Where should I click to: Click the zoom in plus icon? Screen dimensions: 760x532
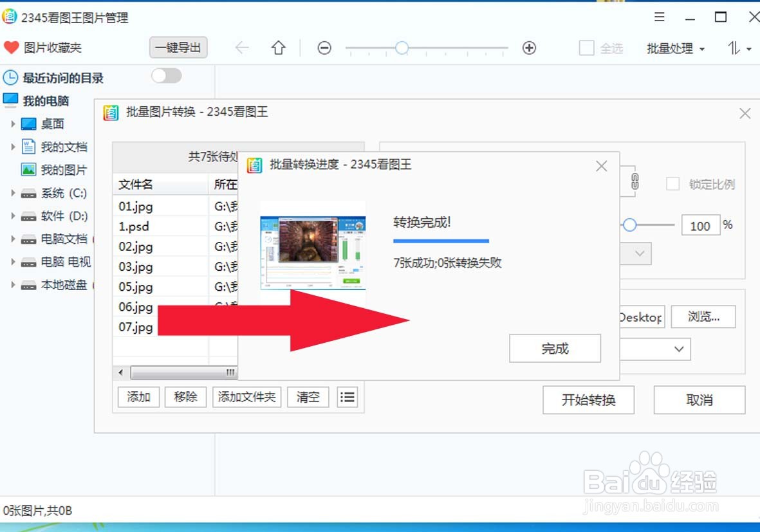(529, 48)
